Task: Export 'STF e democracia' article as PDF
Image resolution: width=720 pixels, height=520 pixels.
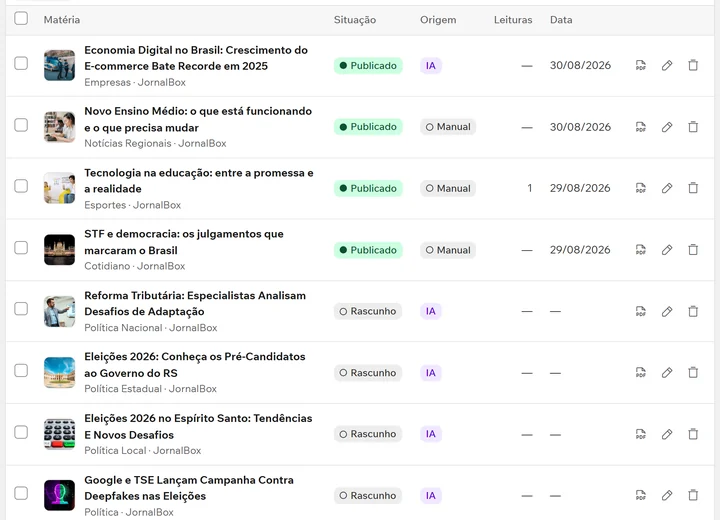Action: pyautogui.click(x=641, y=250)
